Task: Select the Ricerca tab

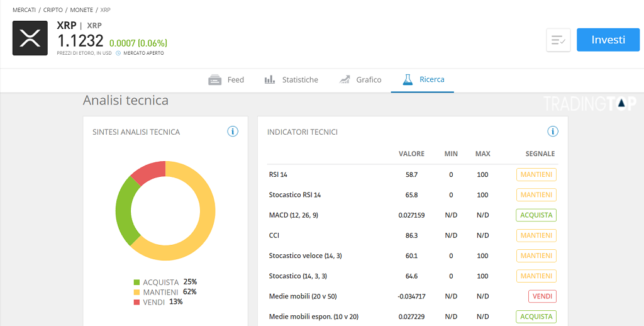Action: 423,80
